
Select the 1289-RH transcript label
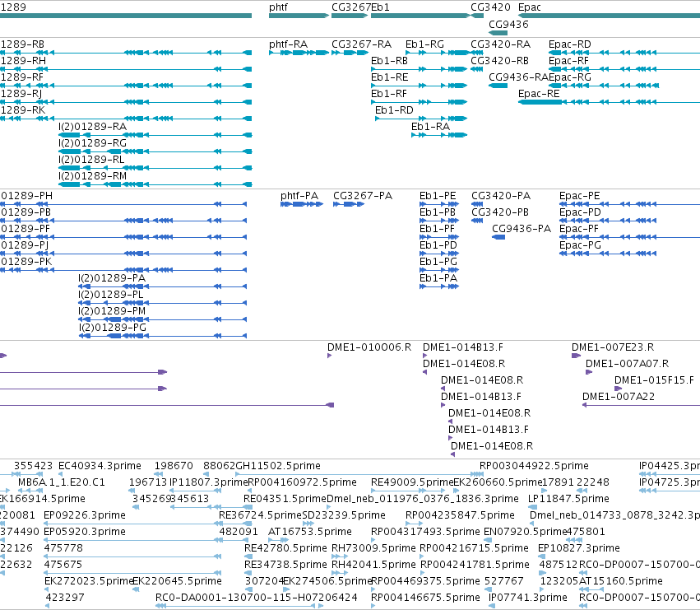(23, 61)
